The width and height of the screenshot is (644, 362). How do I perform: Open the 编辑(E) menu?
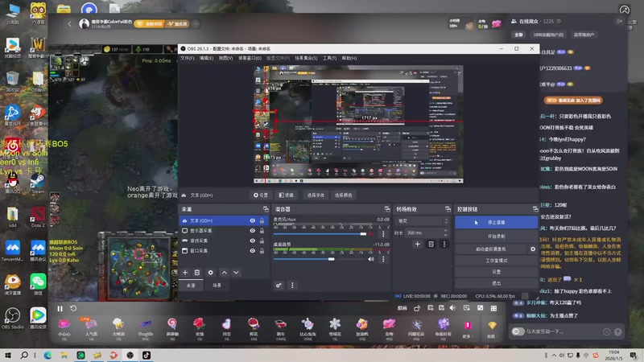click(x=206, y=58)
